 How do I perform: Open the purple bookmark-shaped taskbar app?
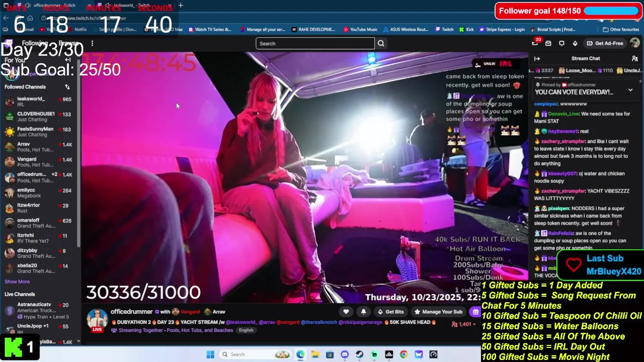(x=419, y=354)
